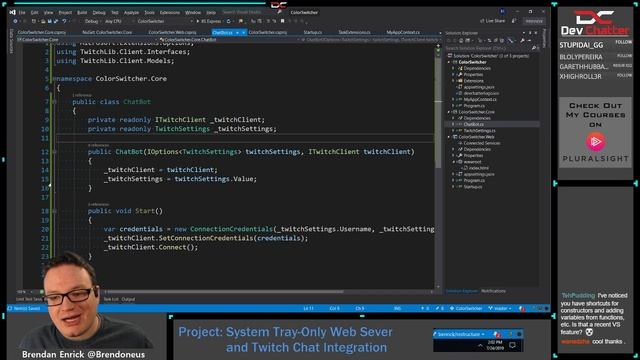
Task: Collapse the ColorSwitcher.Core project node
Action: [x=449, y=112]
